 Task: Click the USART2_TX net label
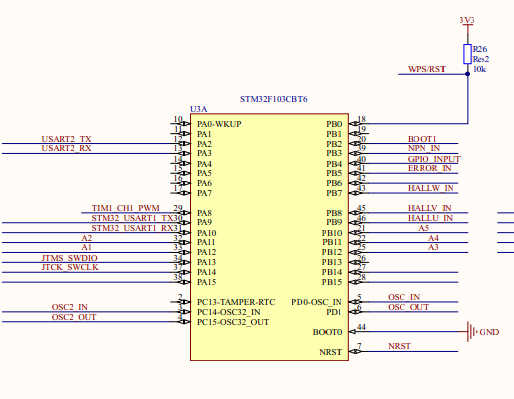pos(66,139)
